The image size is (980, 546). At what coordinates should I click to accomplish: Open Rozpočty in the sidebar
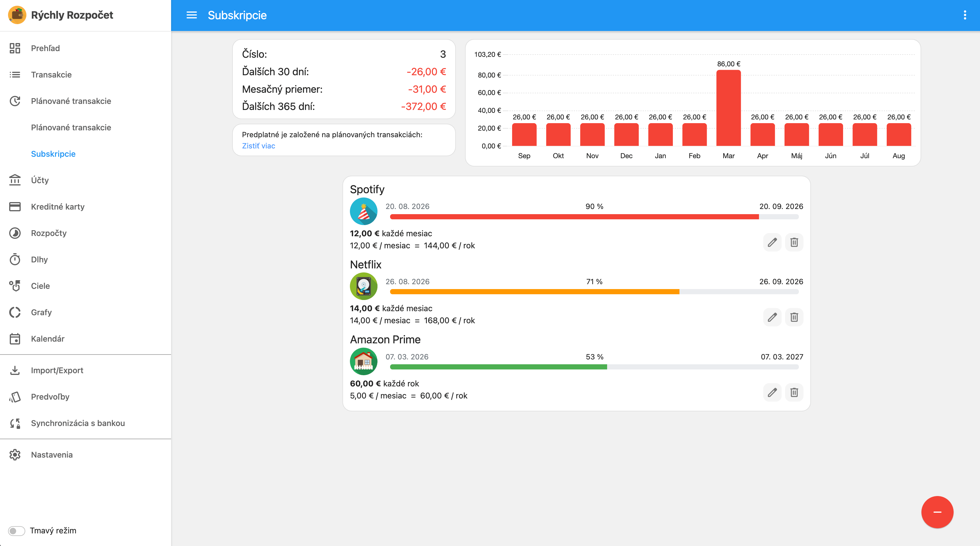86,233
